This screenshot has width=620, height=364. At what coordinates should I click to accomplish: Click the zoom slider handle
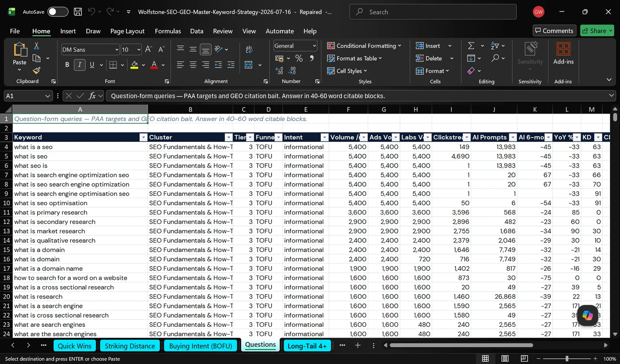566,359
